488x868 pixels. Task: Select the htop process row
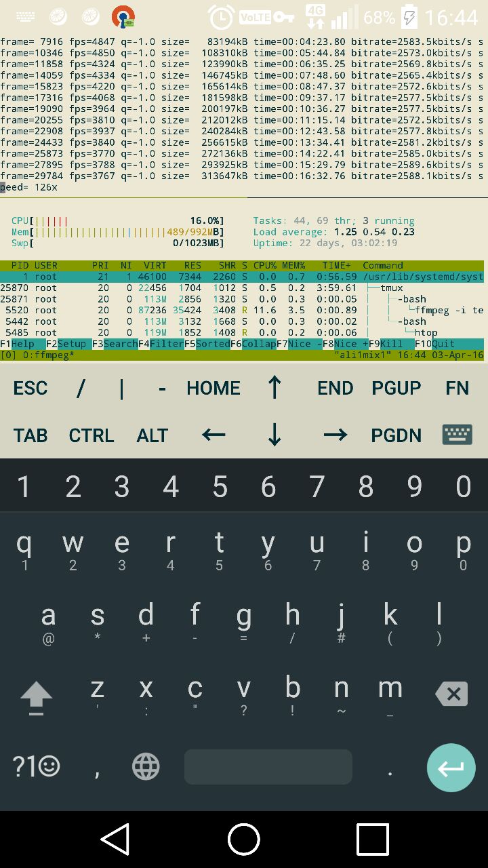pos(242,332)
